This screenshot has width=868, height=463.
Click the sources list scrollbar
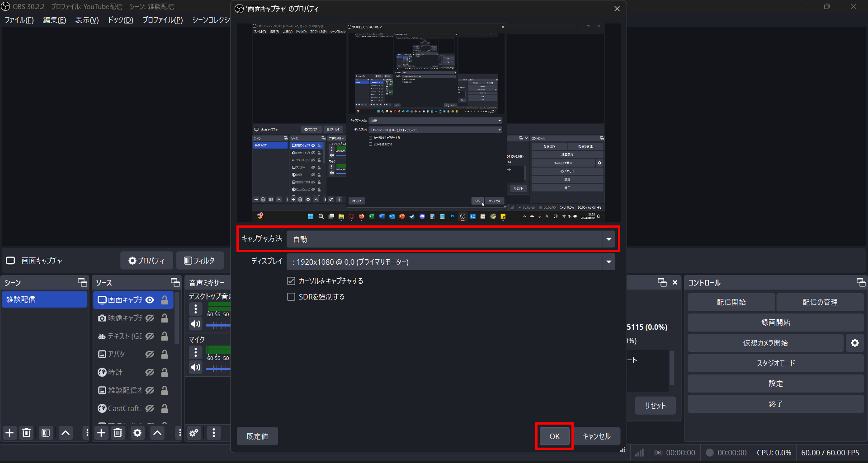[177, 319]
